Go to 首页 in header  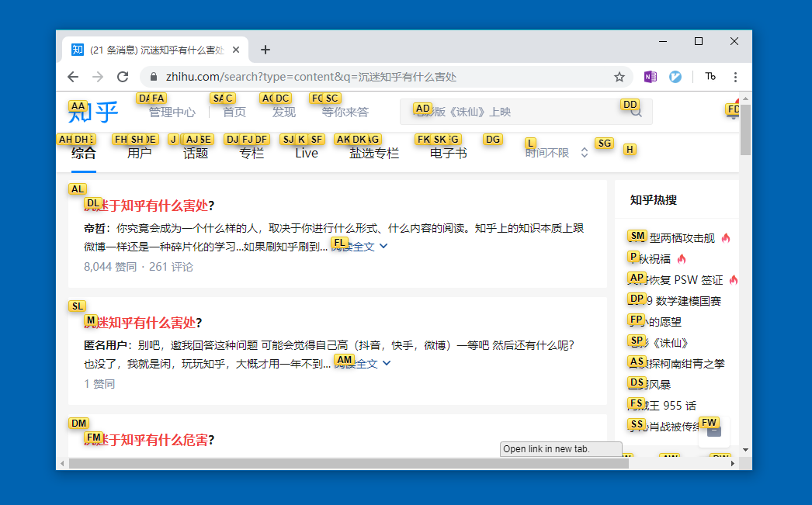(234, 112)
